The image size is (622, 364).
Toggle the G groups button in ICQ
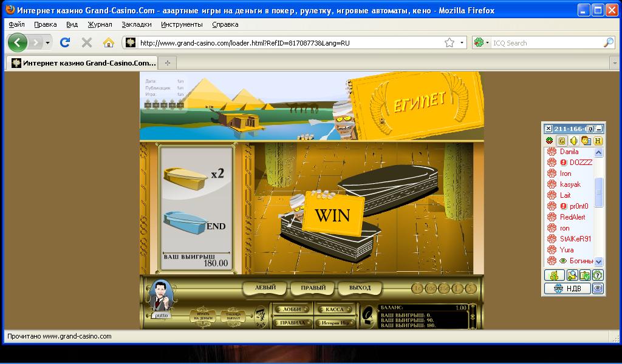click(562, 141)
